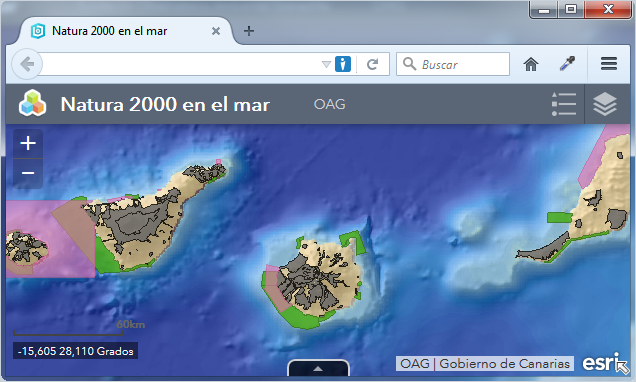Open the esri logo link
The height and width of the screenshot is (382, 636).
point(601,363)
